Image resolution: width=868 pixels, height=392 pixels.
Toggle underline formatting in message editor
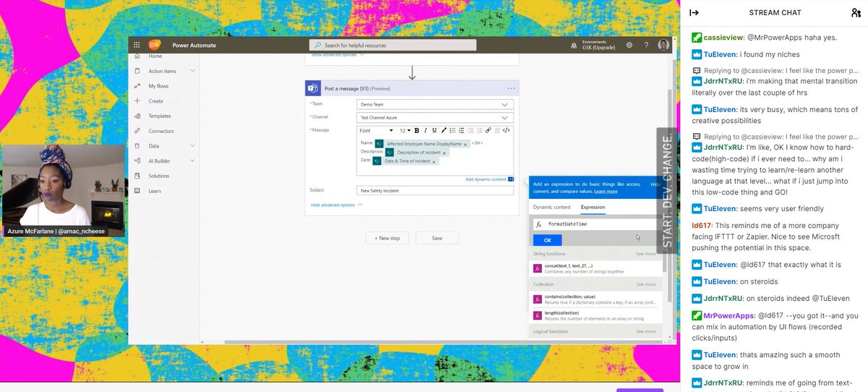coord(433,131)
